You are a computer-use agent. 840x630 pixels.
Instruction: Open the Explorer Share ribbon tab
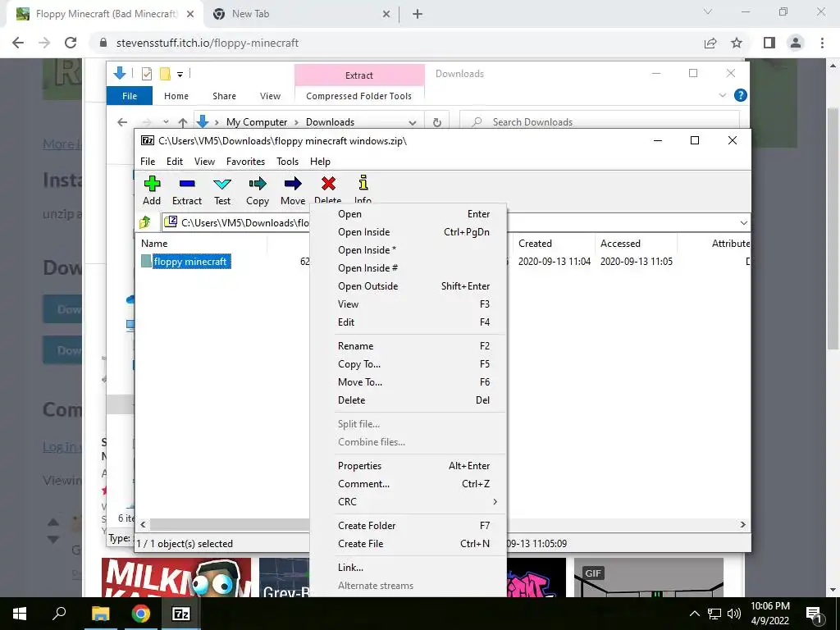pos(224,96)
